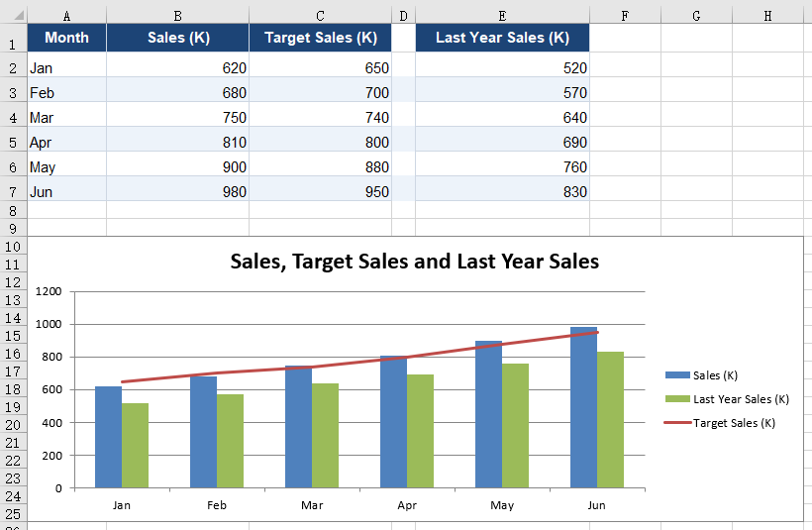812x530 pixels.
Task: Select the May cell in column A
Action: coord(66,164)
